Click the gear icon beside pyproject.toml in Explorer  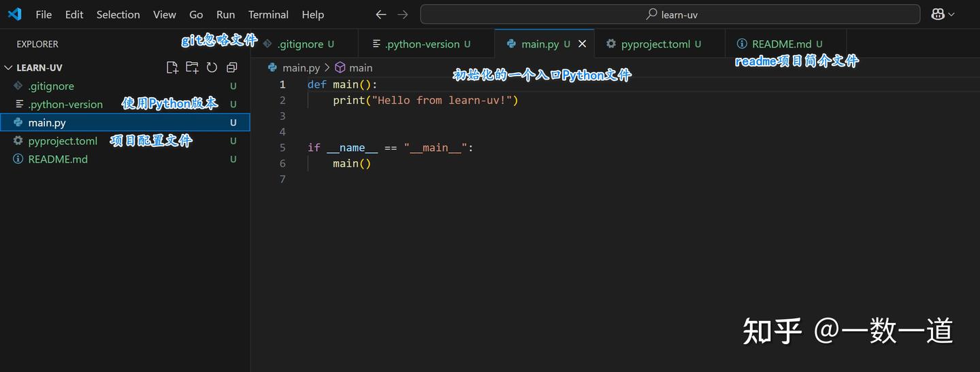click(x=18, y=141)
